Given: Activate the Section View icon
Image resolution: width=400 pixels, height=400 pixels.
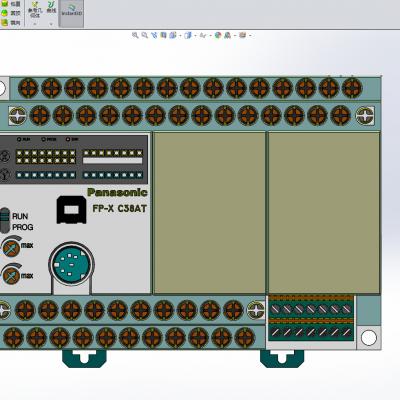Looking at the screenshot, I should [x=163, y=35].
